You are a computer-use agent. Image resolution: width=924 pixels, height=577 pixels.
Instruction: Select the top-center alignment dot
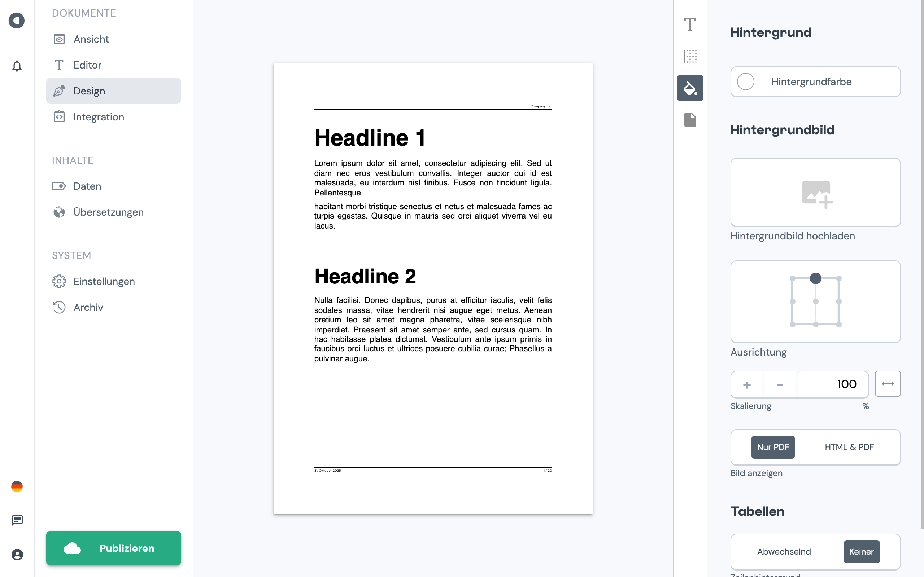815,279
